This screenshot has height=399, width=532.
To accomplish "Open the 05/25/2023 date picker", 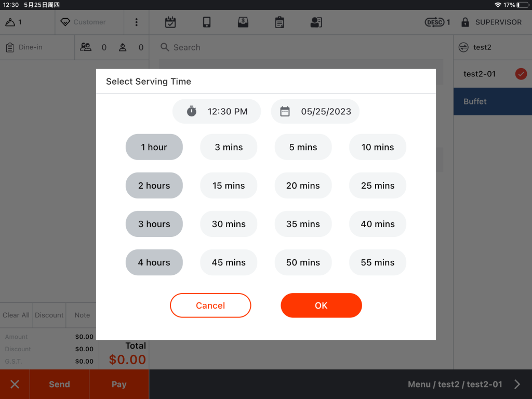I will (x=315, y=111).
